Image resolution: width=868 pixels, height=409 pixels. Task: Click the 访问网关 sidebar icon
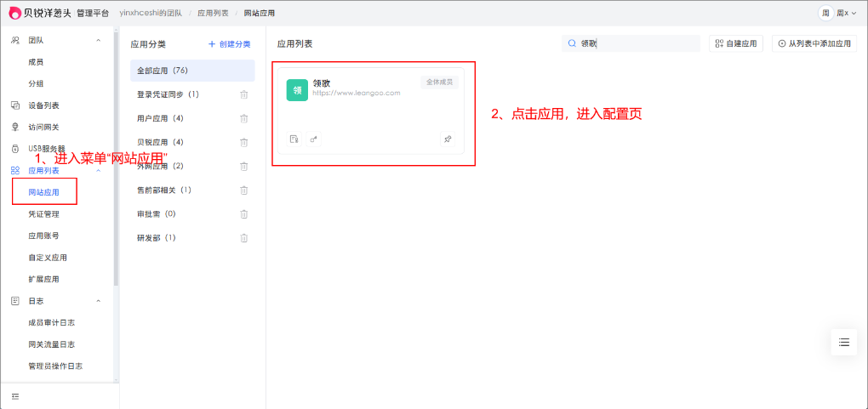tap(15, 127)
